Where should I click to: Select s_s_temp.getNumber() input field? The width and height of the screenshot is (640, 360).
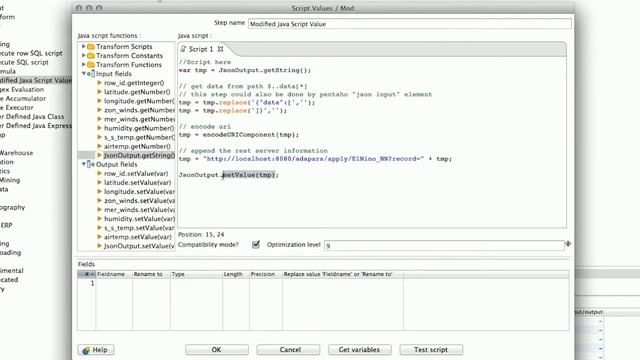pos(139,137)
